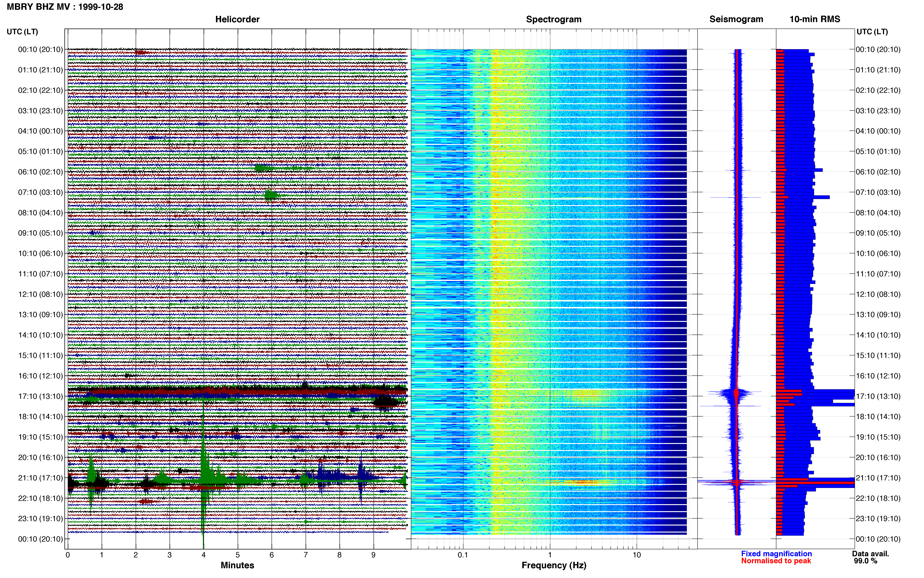Click the 04:10 (00:10) label on the left axis
The width and height of the screenshot is (924, 578).
[x=41, y=131]
